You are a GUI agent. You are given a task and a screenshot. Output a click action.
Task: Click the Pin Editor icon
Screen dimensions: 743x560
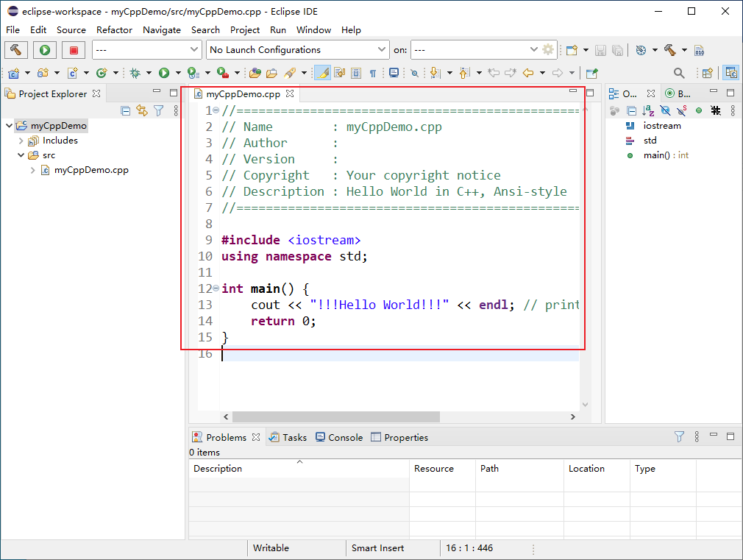[591, 73]
